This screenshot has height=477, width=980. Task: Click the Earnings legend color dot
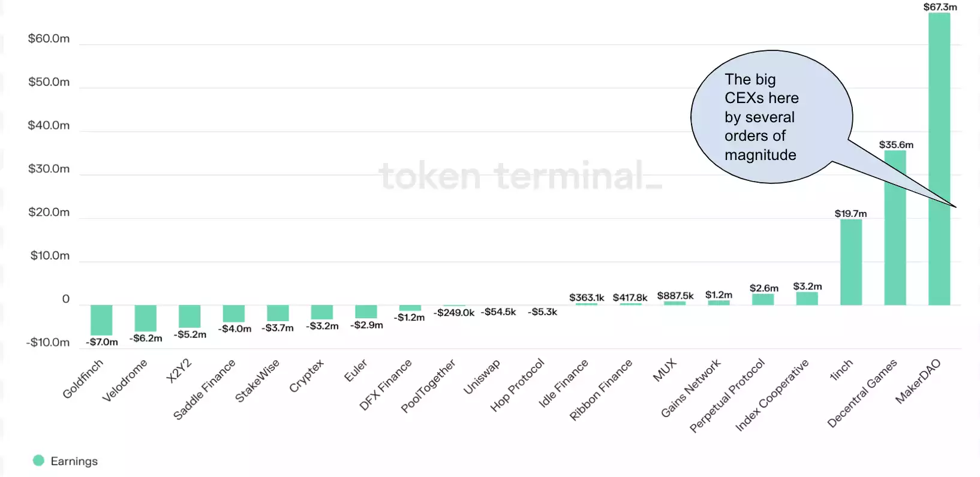tap(39, 460)
